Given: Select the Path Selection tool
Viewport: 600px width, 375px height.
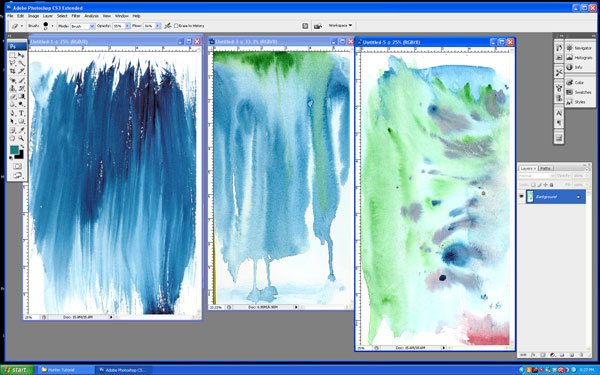Looking at the screenshot, I should [12, 121].
